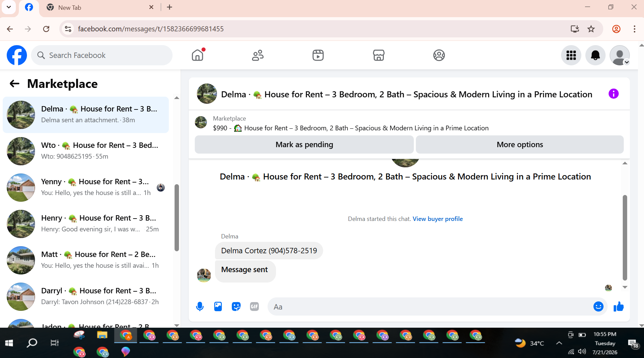Record a voice clip with microphone icon
This screenshot has height=358, width=644.
(200, 306)
